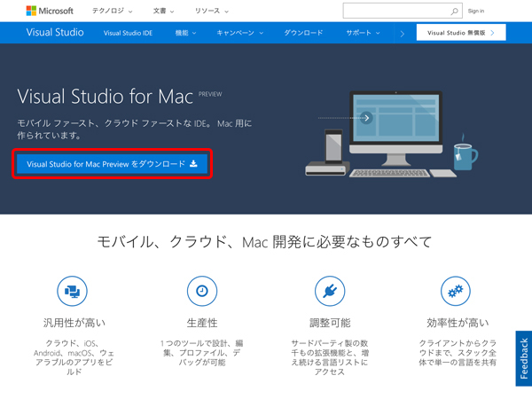
Task: Open the Feedback side tab
Action: click(x=524, y=358)
